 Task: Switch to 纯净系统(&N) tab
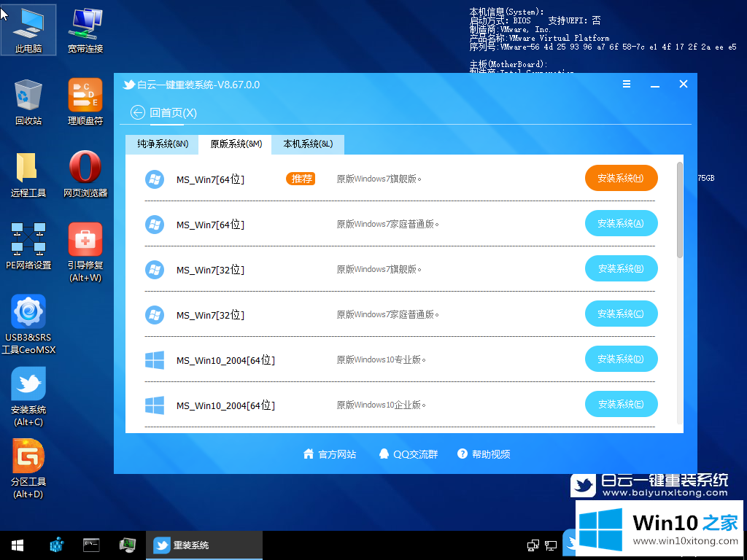[162, 144]
